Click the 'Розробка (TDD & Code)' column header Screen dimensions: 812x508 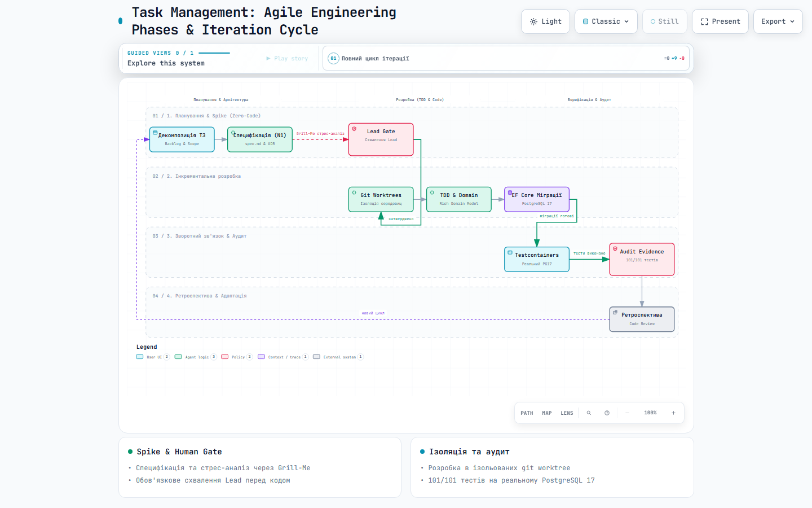pos(420,100)
